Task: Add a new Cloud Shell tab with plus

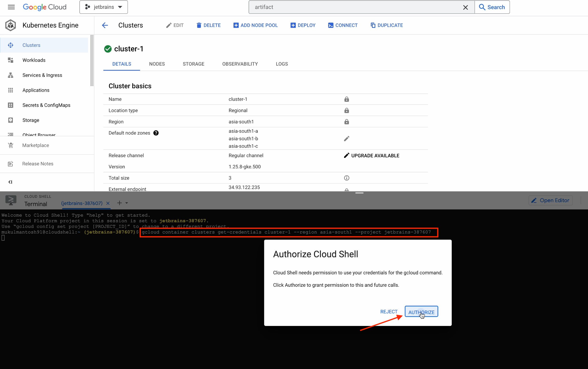Action: point(119,203)
